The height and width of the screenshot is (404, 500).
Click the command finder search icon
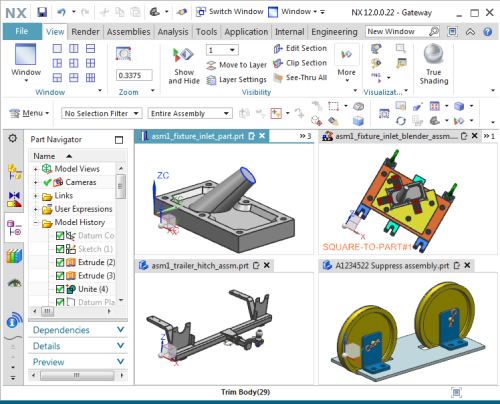(433, 32)
